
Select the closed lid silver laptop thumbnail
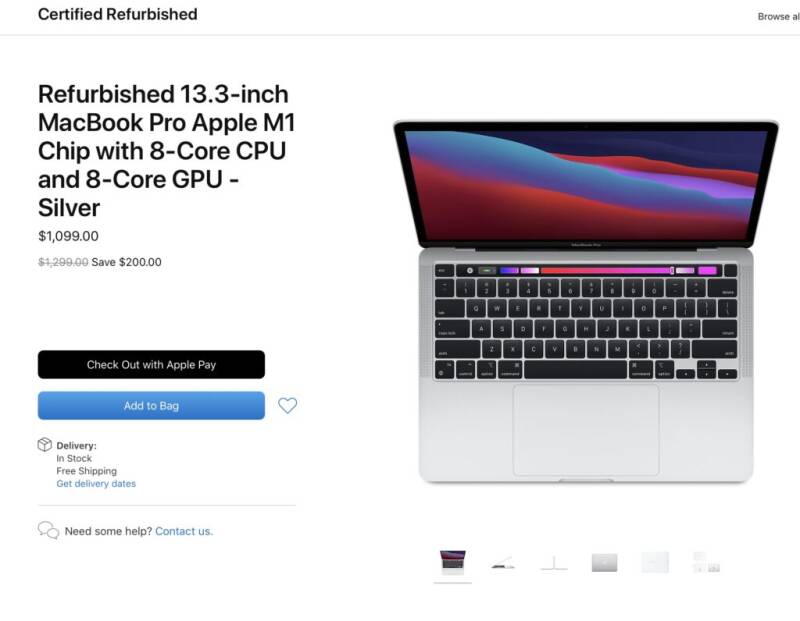click(604, 563)
